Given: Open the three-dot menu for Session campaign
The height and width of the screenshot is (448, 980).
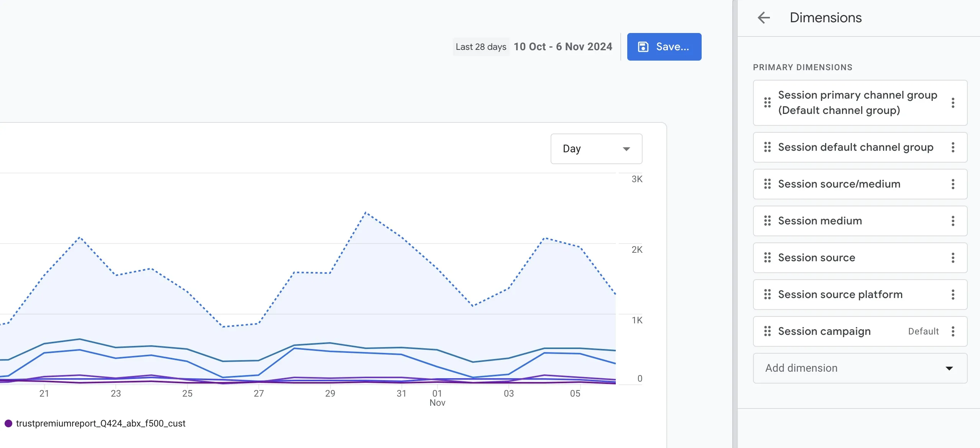Looking at the screenshot, I should [x=953, y=331].
